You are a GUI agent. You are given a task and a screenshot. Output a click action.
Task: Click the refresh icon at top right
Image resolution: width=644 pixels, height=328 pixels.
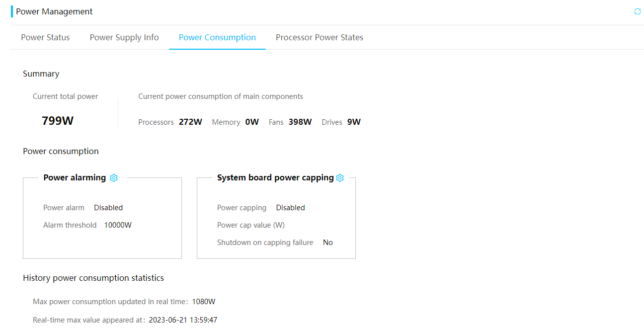[x=638, y=11]
